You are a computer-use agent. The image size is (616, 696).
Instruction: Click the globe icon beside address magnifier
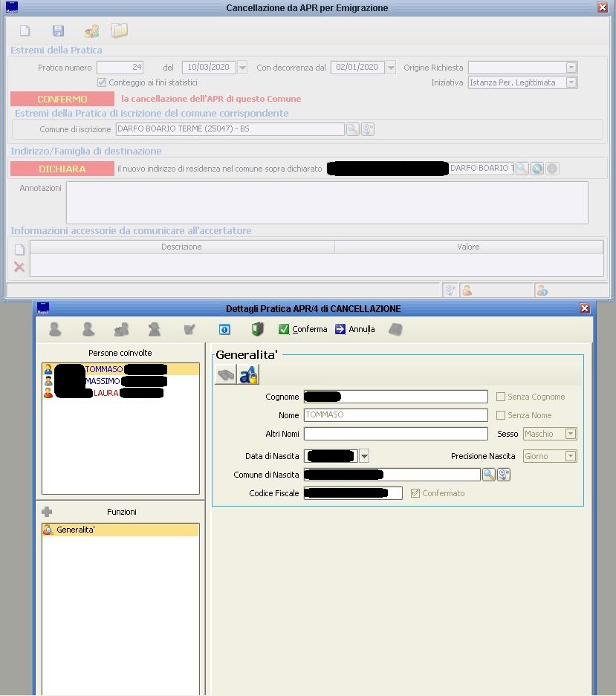tap(537, 168)
